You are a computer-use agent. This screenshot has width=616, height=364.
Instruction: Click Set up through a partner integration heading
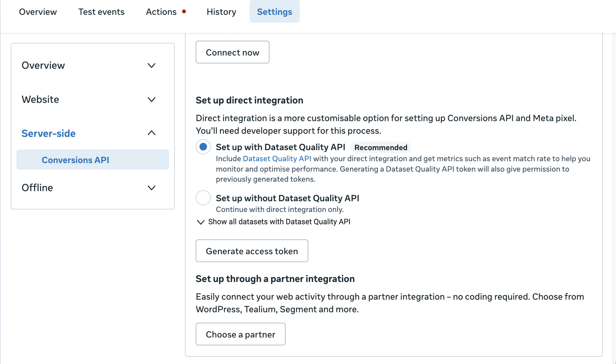point(275,279)
